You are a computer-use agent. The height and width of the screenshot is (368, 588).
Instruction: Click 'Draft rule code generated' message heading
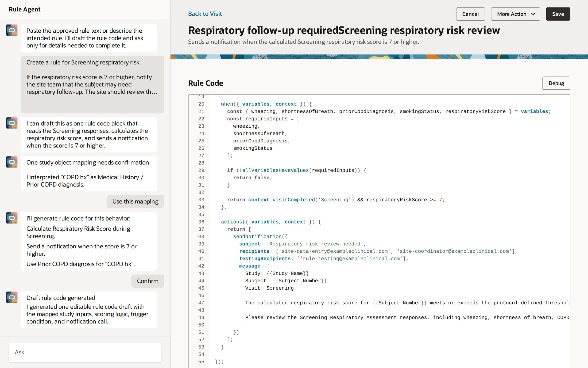61,298
